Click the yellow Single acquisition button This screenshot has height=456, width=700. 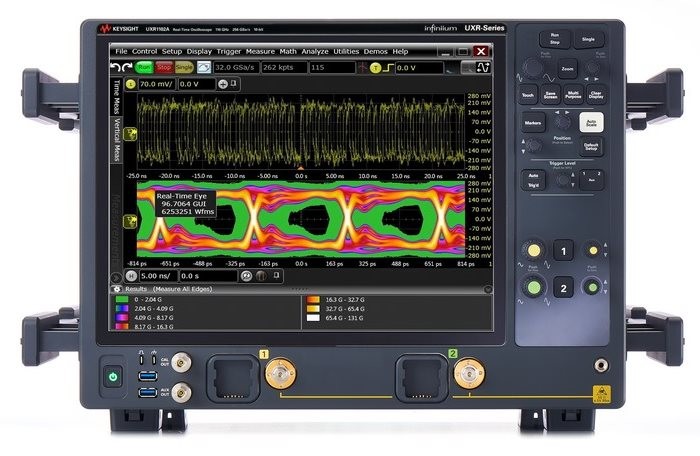184,67
